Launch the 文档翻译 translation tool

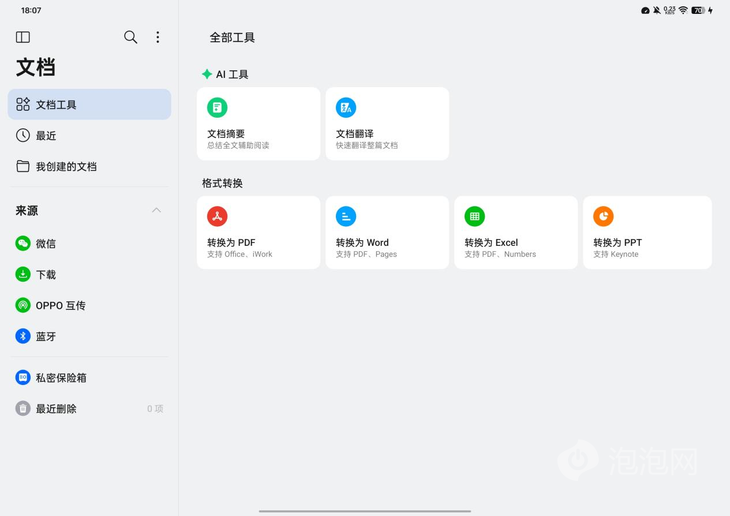(x=387, y=124)
